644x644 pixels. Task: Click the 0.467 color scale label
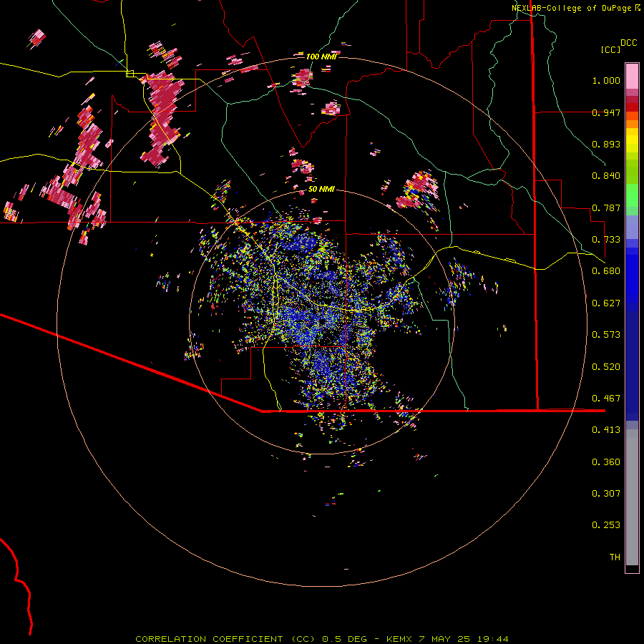click(x=606, y=399)
